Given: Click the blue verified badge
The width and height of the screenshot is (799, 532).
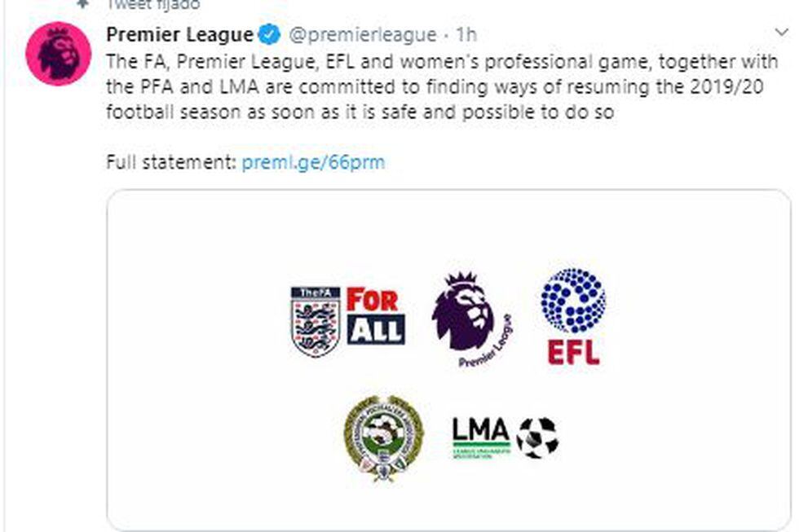Looking at the screenshot, I should [x=269, y=35].
